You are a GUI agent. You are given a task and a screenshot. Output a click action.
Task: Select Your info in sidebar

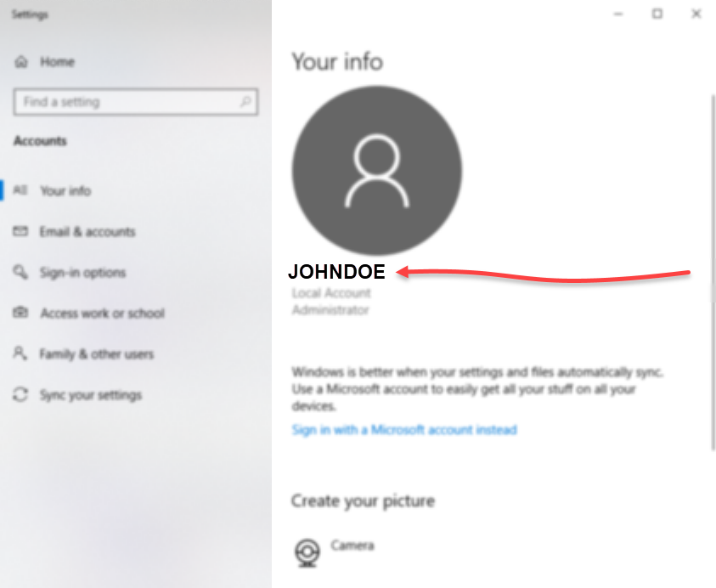[65, 190]
